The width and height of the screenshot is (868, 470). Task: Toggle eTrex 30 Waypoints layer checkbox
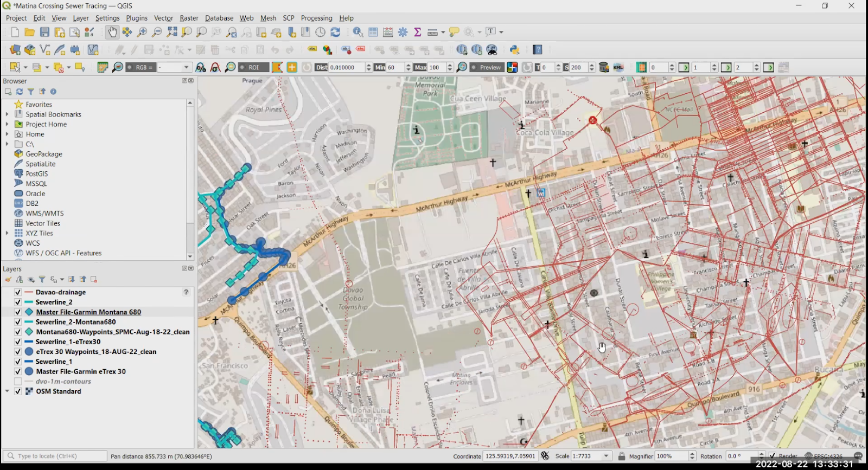pyautogui.click(x=18, y=352)
